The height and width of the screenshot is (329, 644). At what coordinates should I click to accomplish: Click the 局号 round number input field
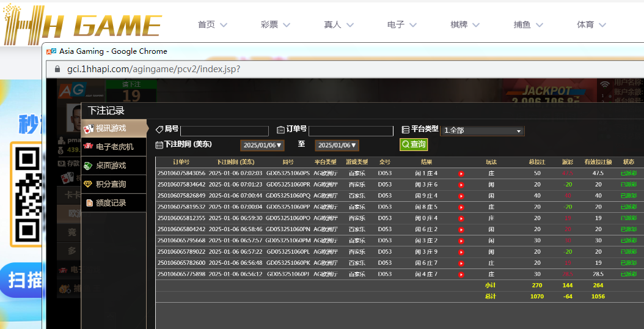[x=224, y=131]
